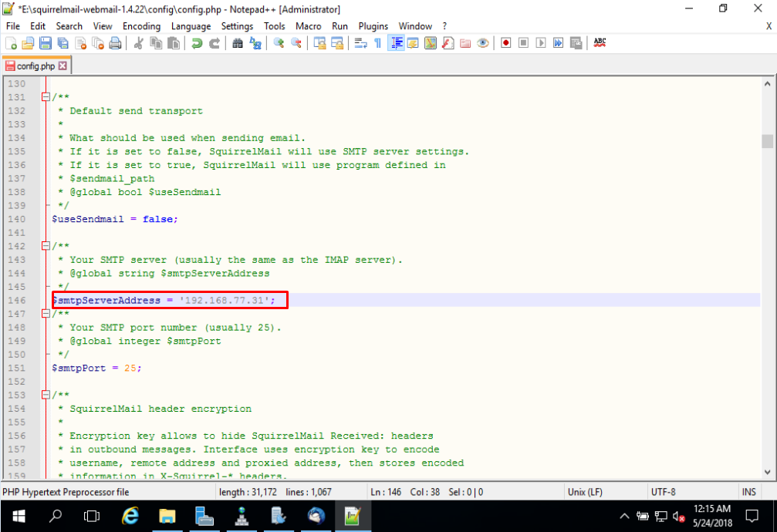Click the taskbar search magnifier

56,516
